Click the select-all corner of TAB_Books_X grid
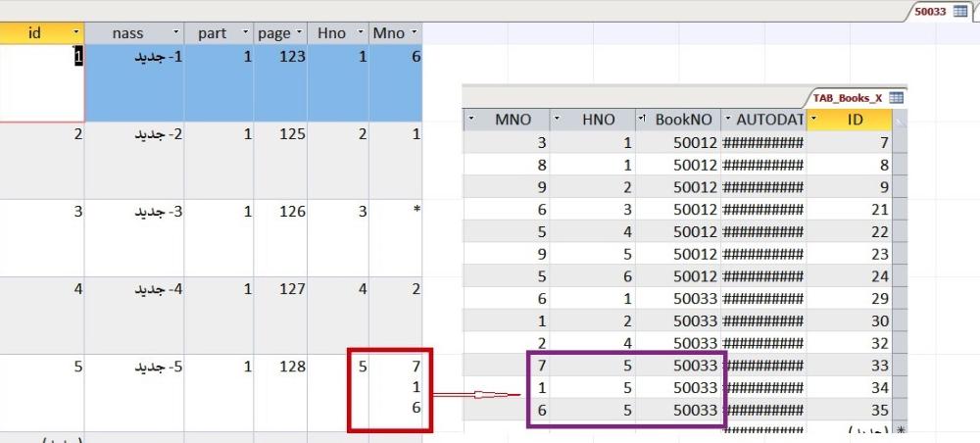The image size is (980, 443). 900,121
